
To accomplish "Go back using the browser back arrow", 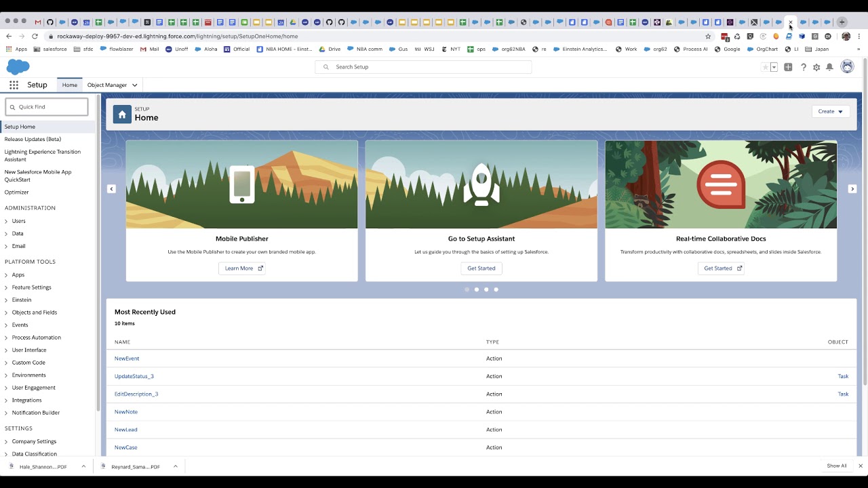I will tap(8, 36).
